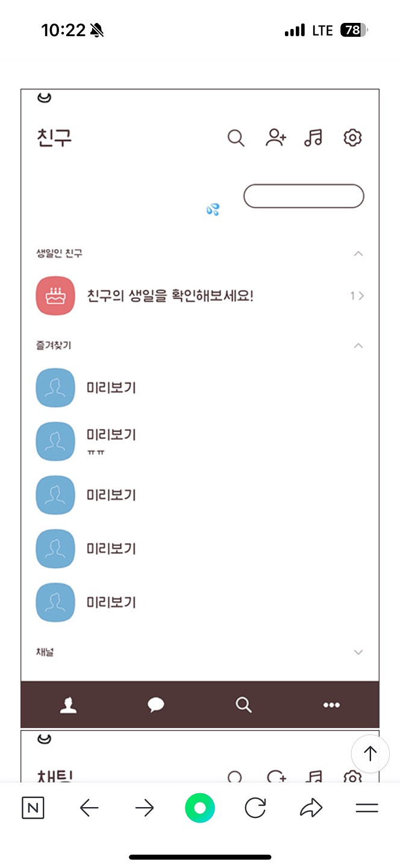Collapse the 즐겨찾기 section

pyautogui.click(x=358, y=345)
